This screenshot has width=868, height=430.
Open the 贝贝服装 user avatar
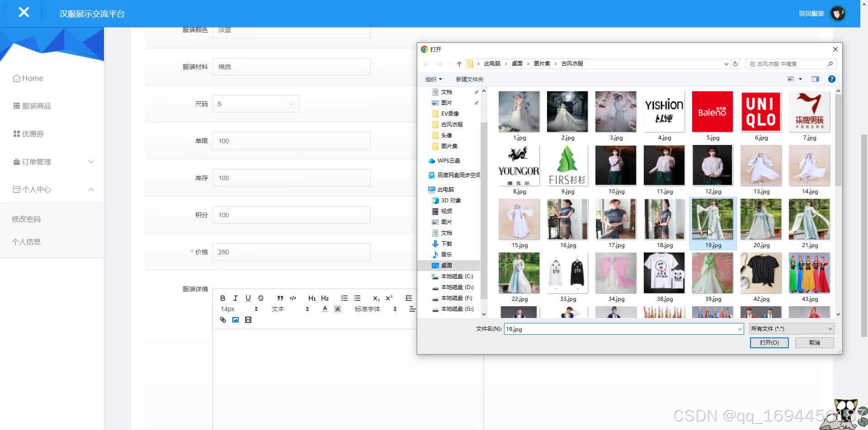[838, 14]
